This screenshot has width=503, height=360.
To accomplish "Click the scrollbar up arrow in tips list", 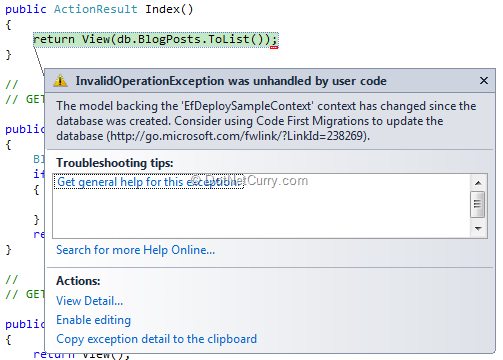I will pyautogui.click(x=478, y=183).
